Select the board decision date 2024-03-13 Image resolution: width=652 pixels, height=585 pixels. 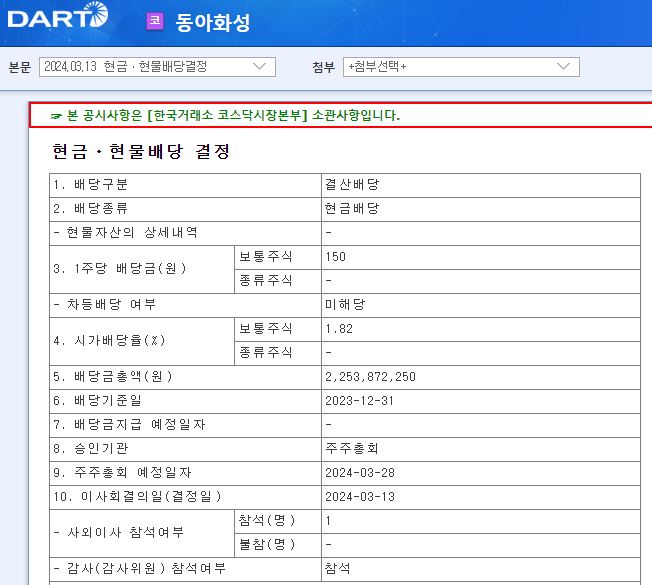360,497
